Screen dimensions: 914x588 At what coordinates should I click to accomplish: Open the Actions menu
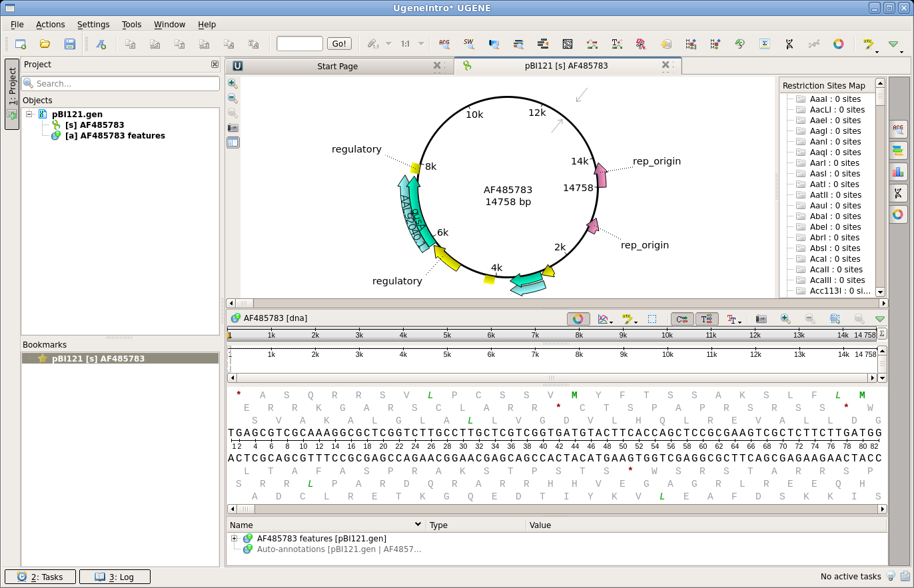(x=51, y=24)
